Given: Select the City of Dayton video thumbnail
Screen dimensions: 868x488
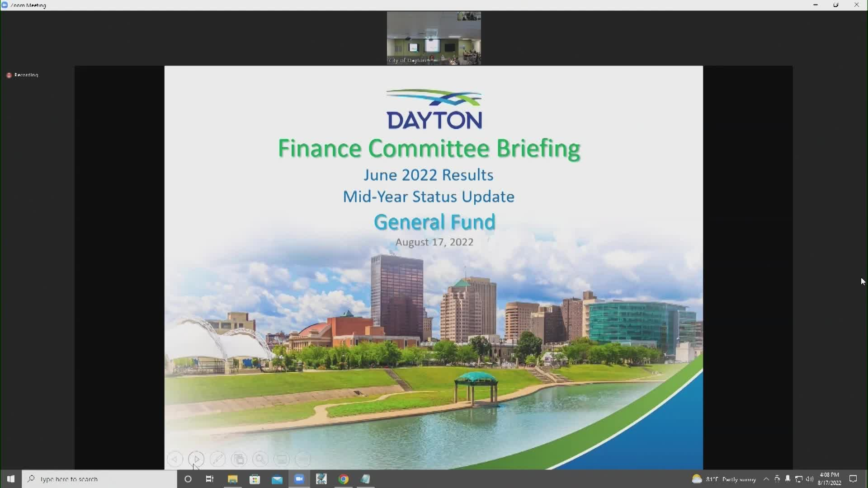Looking at the screenshot, I should [434, 38].
